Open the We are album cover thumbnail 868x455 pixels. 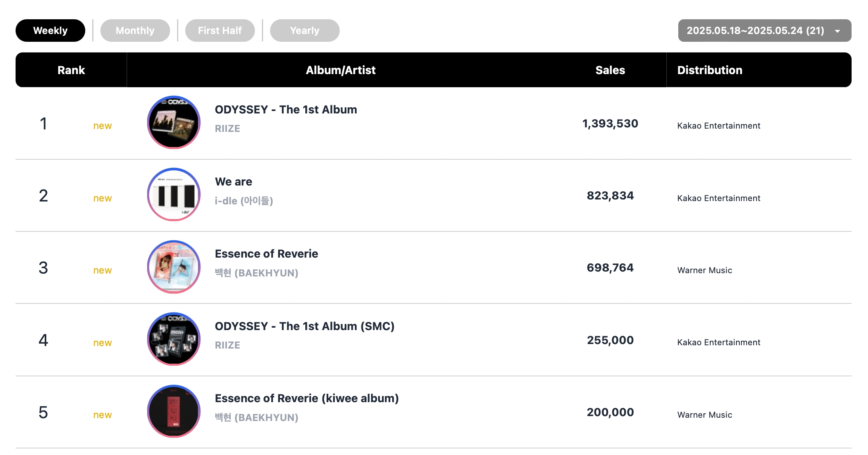click(174, 195)
